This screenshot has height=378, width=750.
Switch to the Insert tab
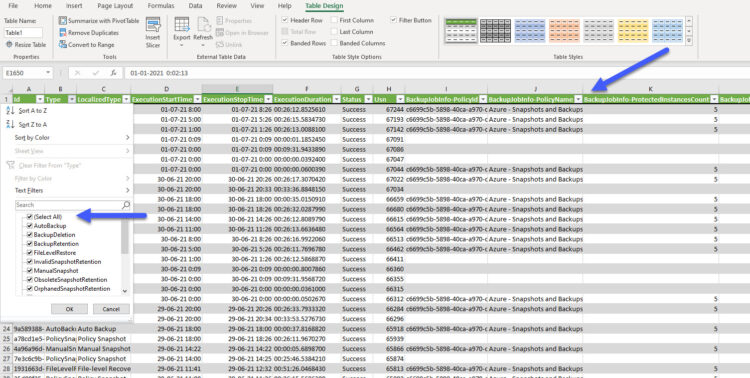pos(74,6)
